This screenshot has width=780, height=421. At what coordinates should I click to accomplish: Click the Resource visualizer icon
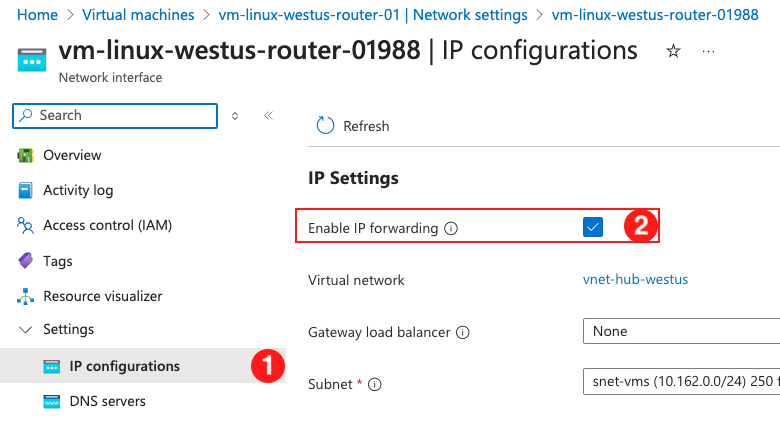pyautogui.click(x=25, y=296)
